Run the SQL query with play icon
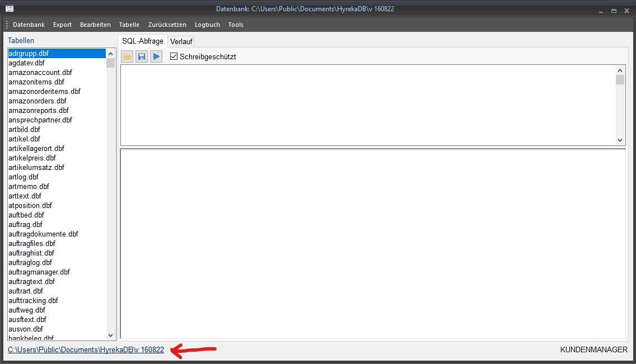The height and width of the screenshot is (364, 636). (156, 56)
